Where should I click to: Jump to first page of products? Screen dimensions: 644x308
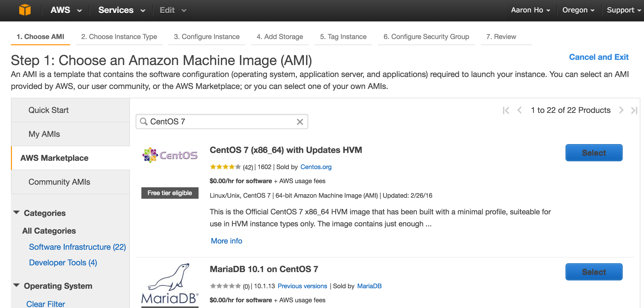[506, 110]
